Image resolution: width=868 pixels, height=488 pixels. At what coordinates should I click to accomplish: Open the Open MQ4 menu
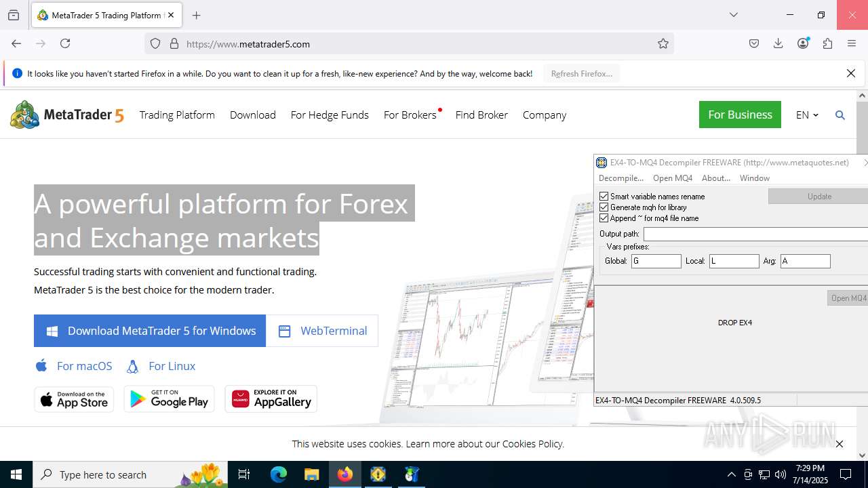(673, 178)
